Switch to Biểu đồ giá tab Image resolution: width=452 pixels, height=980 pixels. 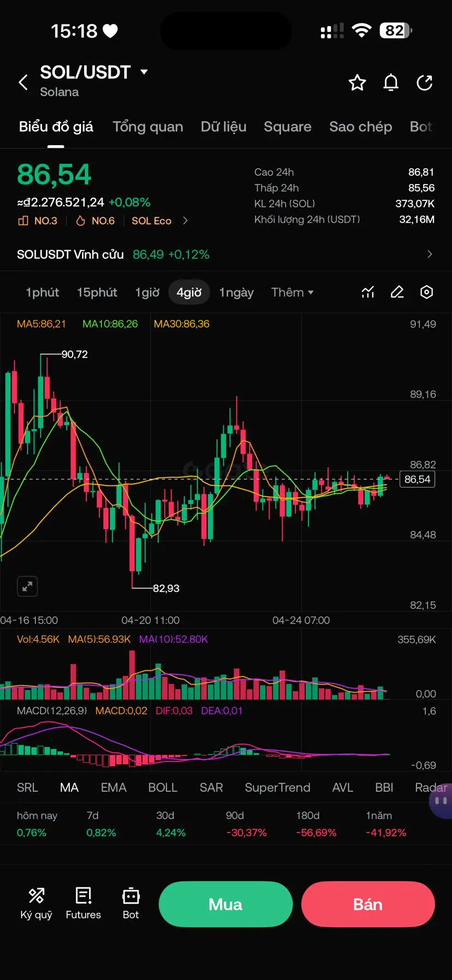pos(56,127)
